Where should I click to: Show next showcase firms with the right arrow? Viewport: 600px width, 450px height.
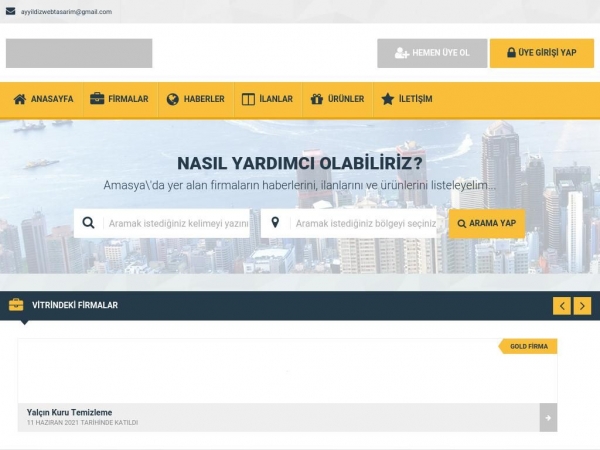(x=582, y=306)
